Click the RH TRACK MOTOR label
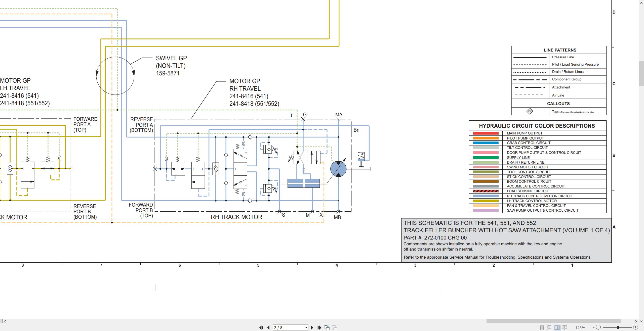This screenshot has height=331, width=644. click(236, 217)
